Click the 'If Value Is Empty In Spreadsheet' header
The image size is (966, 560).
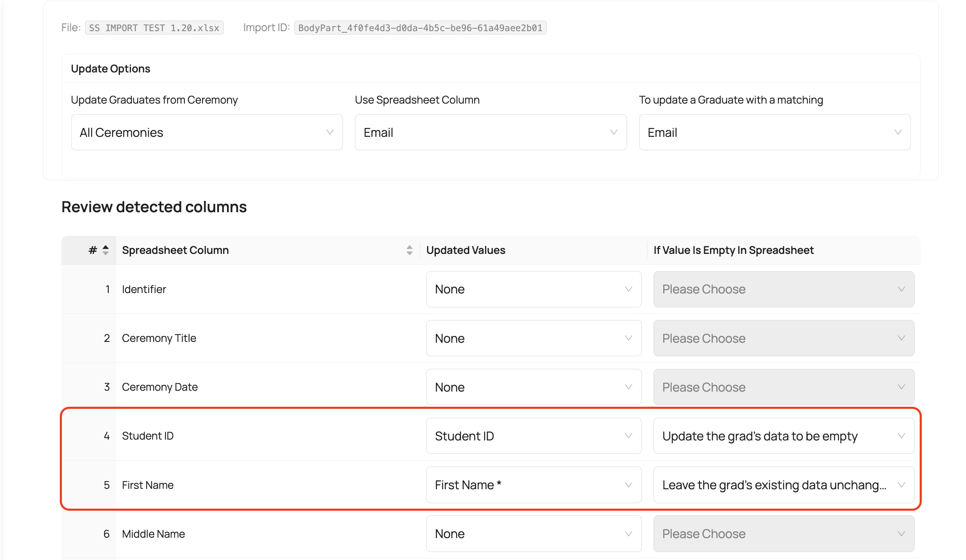pyautogui.click(x=733, y=250)
